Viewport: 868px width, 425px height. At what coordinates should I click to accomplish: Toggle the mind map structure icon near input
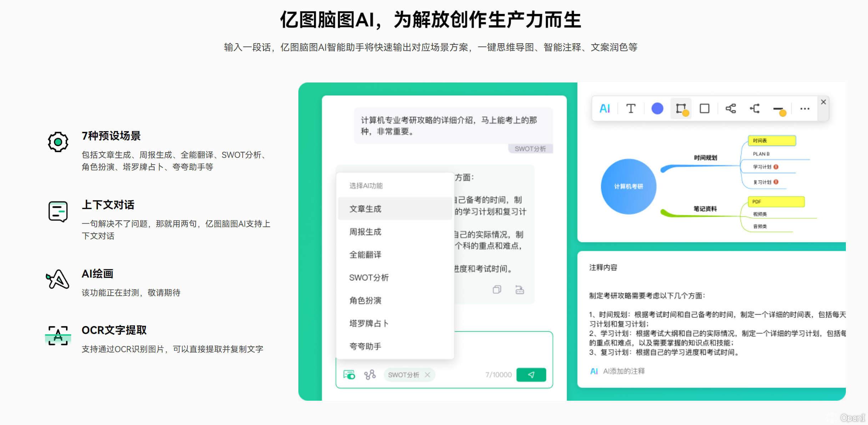(x=369, y=374)
